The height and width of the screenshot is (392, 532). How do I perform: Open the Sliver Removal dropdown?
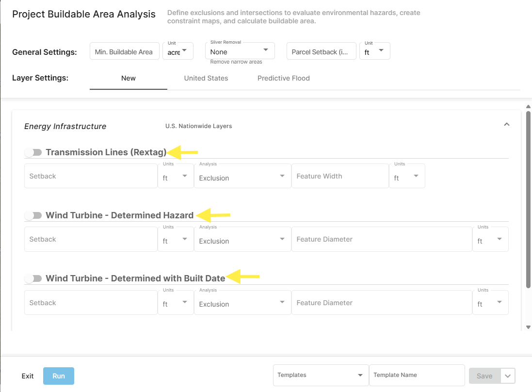coord(266,50)
